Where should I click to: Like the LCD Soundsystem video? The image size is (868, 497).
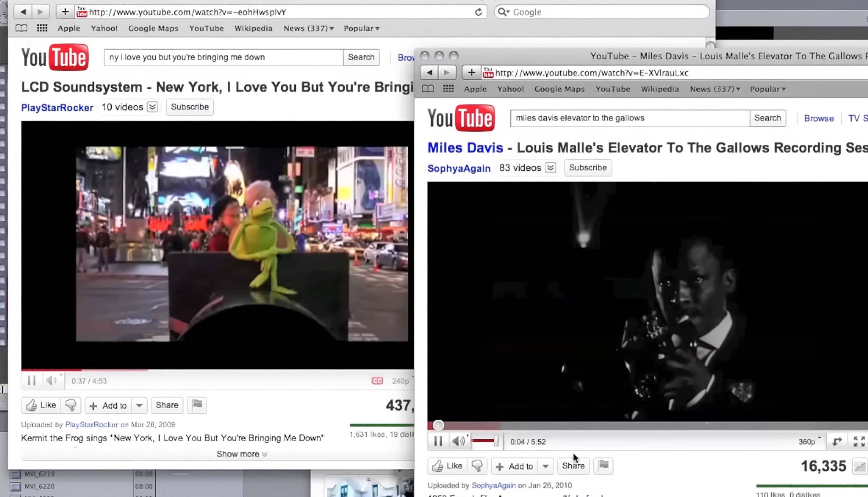tap(41, 405)
